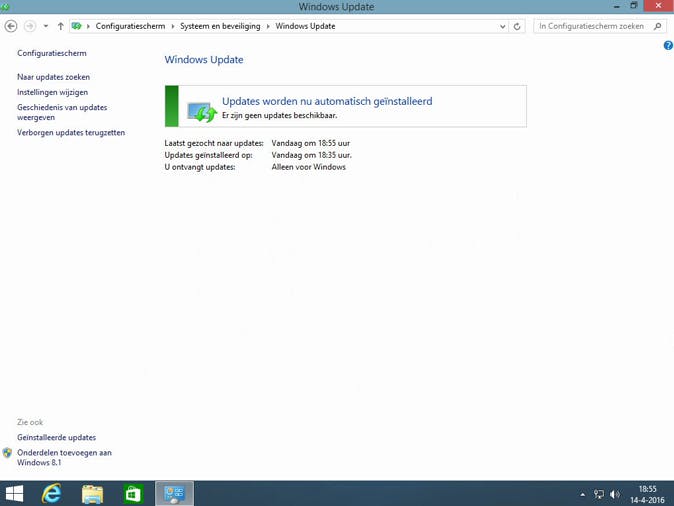Minimize the Windows Update window
The image size is (674, 506).
617,6
